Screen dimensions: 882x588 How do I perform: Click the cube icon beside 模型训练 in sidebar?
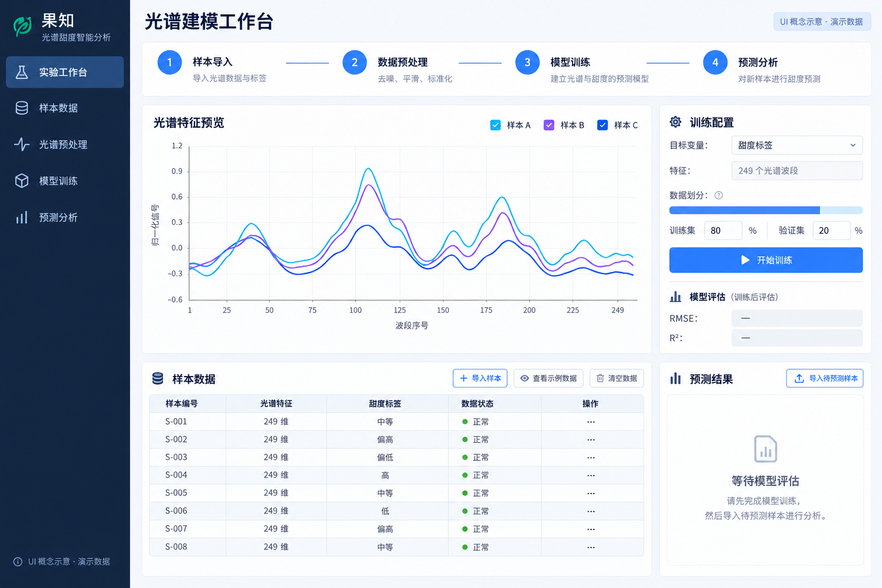22,181
